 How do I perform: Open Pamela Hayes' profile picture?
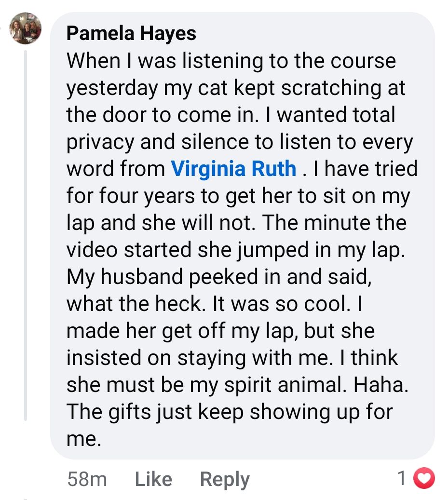click(26, 28)
